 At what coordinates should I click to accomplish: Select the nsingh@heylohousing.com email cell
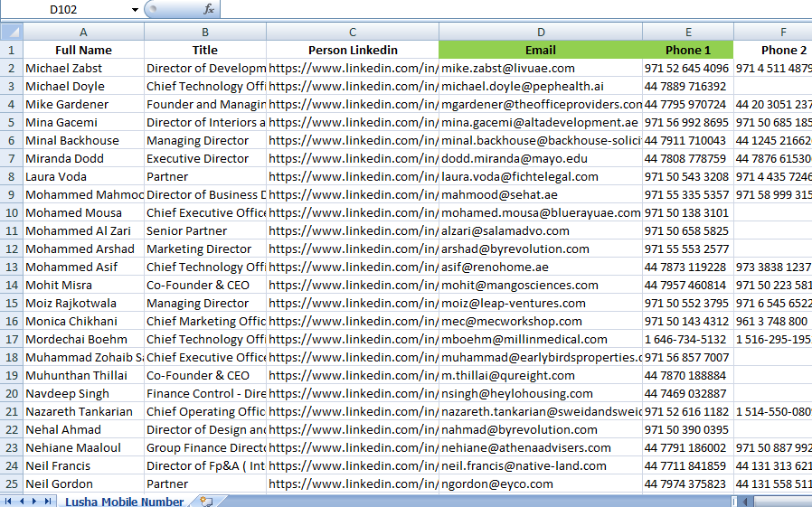coord(541,393)
